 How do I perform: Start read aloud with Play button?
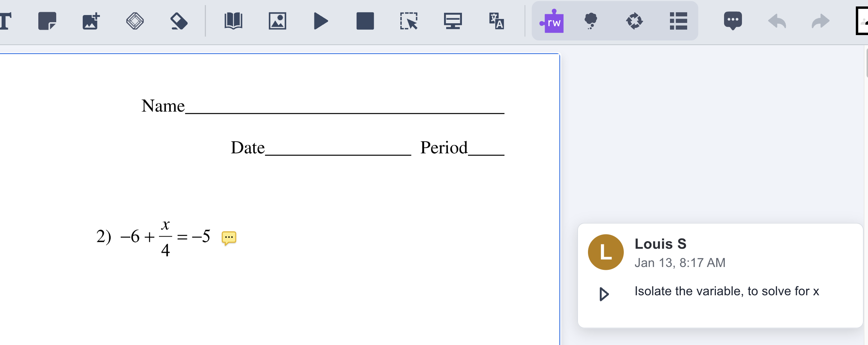(321, 21)
